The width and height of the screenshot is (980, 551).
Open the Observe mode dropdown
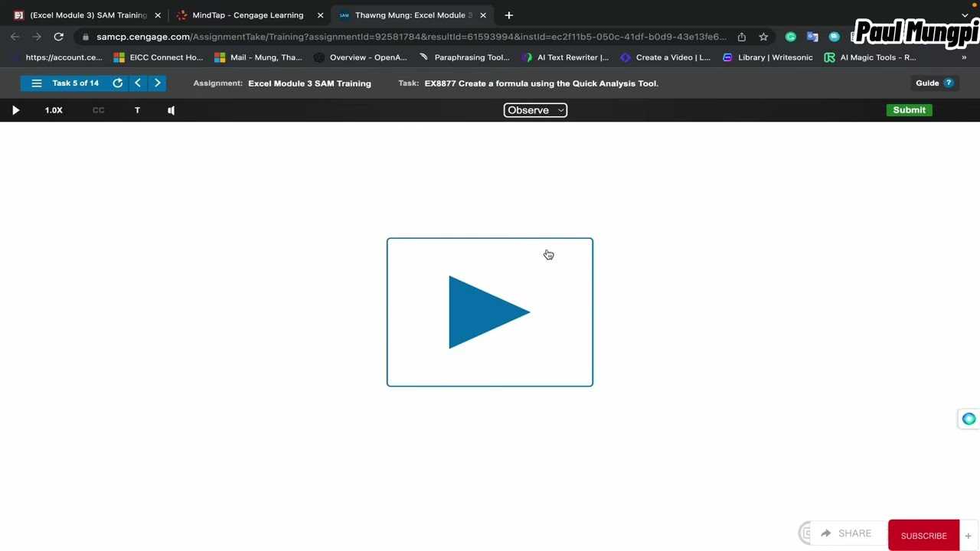[535, 110]
